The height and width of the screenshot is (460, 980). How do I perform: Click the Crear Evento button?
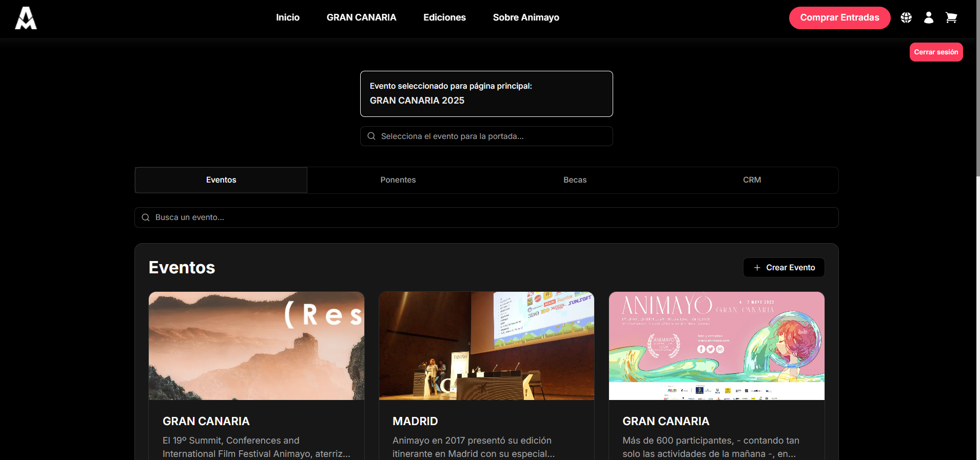pyautogui.click(x=784, y=267)
